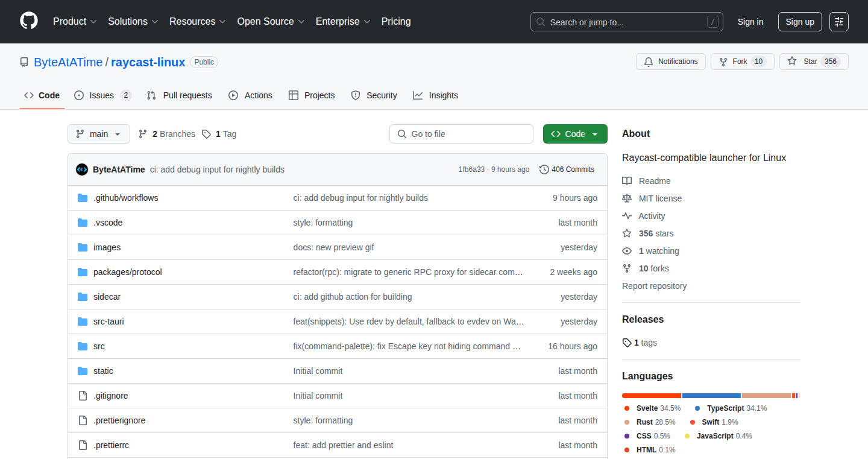This screenshot has width=868, height=459.
Task: Click the GitHub logo icon
Action: [29, 21]
